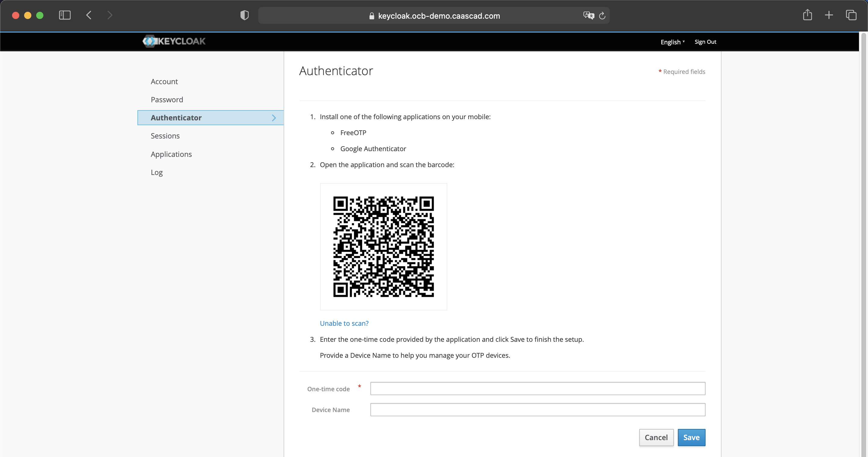
Task: Open the Log menu item
Action: pos(157,172)
